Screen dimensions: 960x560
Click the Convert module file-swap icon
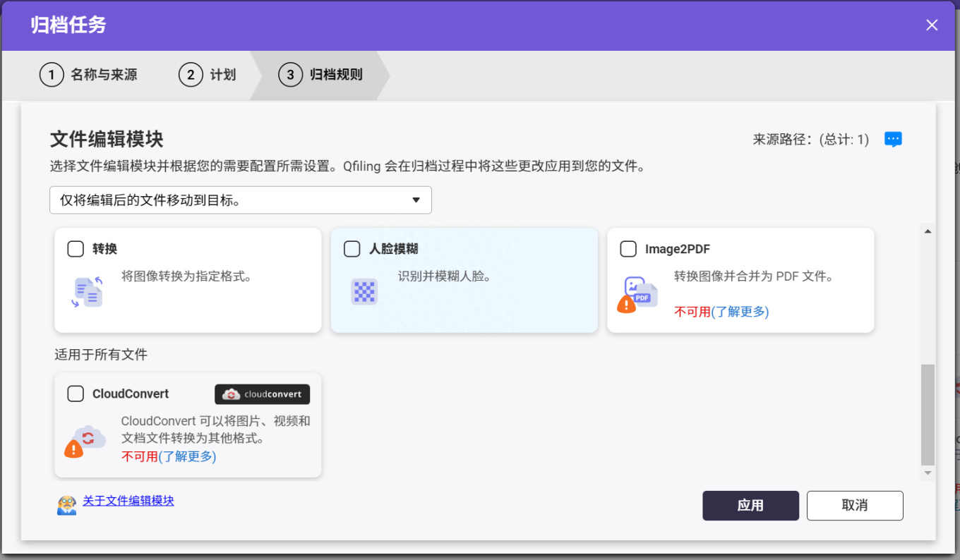coord(88,291)
